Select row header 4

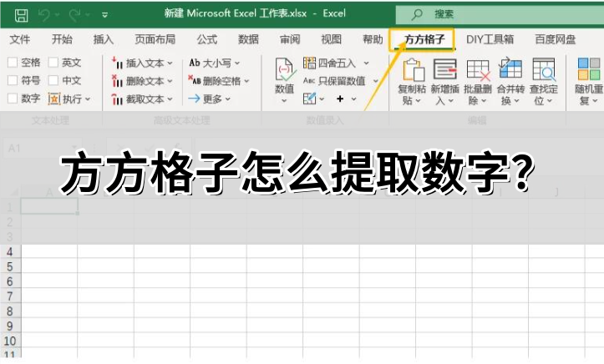pos(10,251)
